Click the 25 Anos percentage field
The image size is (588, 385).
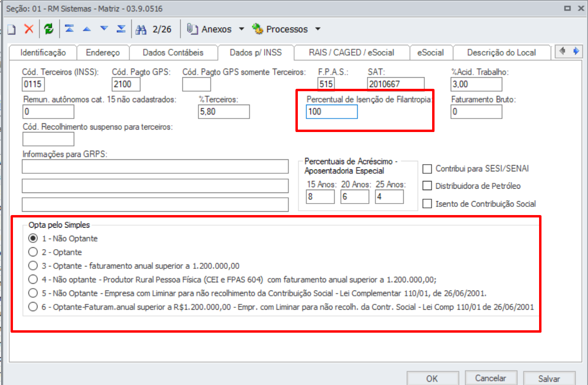click(389, 197)
